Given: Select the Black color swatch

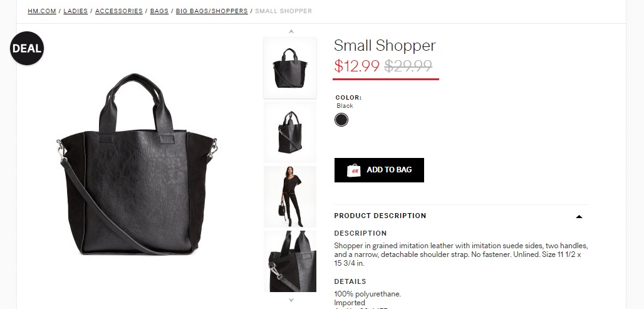Looking at the screenshot, I should click(x=341, y=120).
